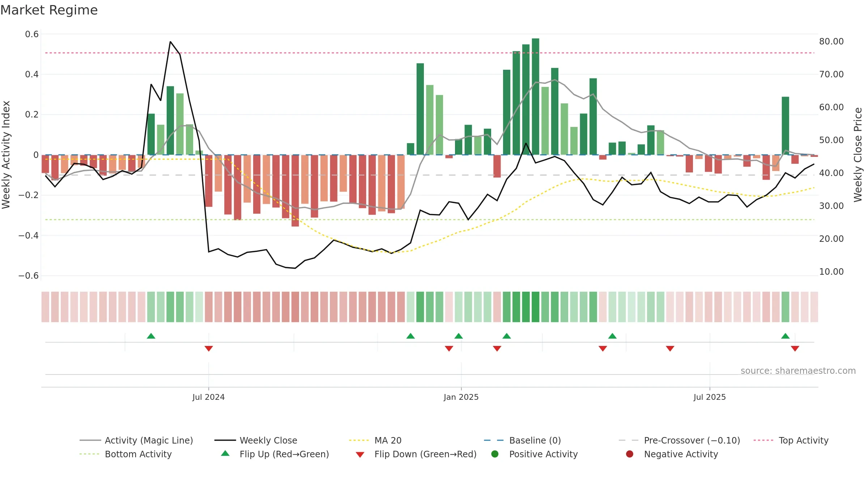
Task: Click the 0.6 left-axis tick label
Action: pos(32,34)
